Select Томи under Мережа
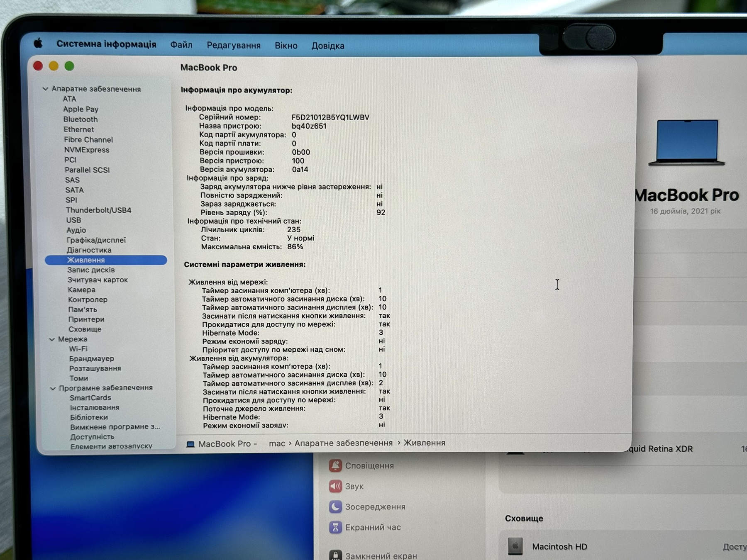747x560 pixels. point(79,378)
